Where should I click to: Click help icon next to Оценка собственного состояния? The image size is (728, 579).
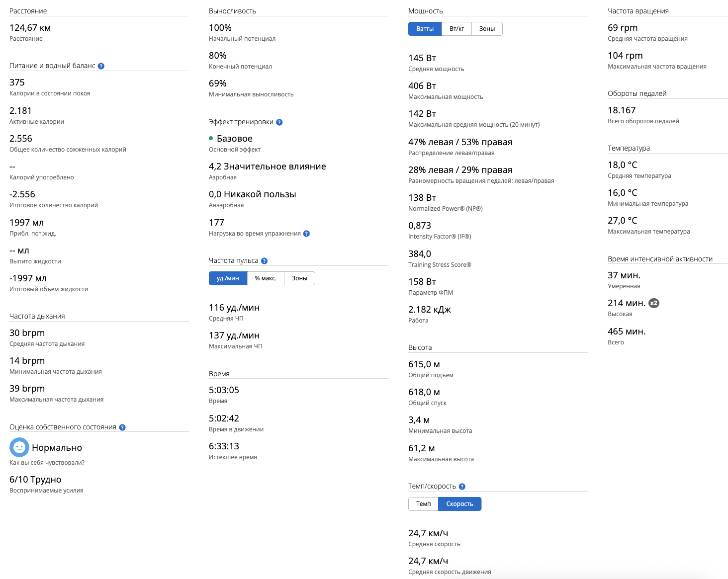pos(122,427)
